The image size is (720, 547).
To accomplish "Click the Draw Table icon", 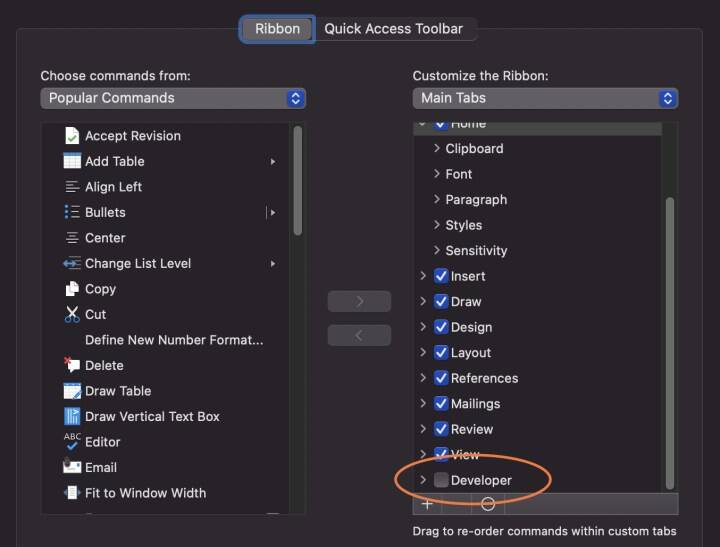I will [x=72, y=391].
